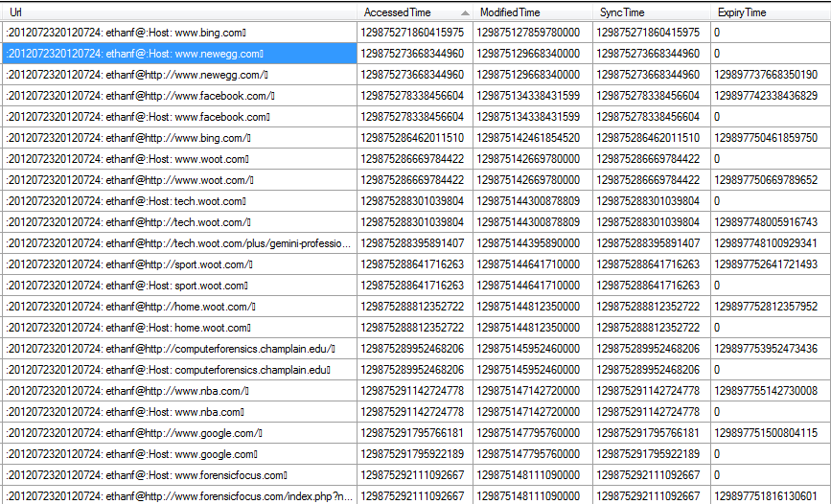Click ExpiryTime cell 129897752641721493
Screen dimensions: 831x504
(x=771, y=264)
